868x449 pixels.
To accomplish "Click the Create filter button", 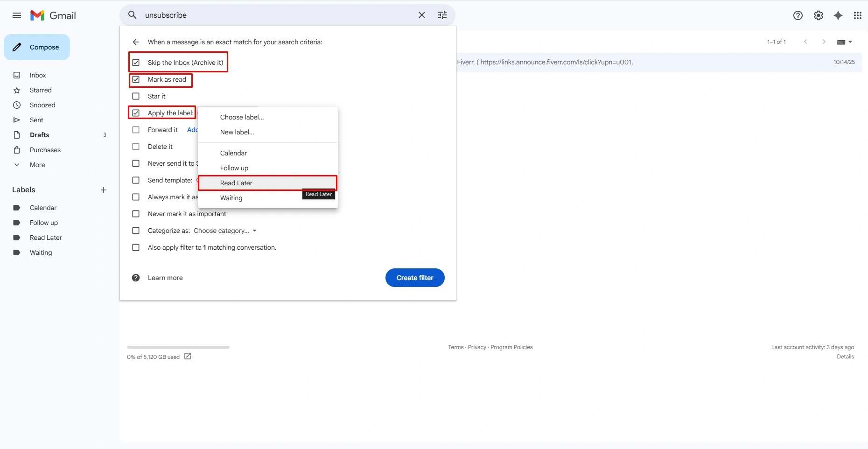I will pyautogui.click(x=415, y=278).
